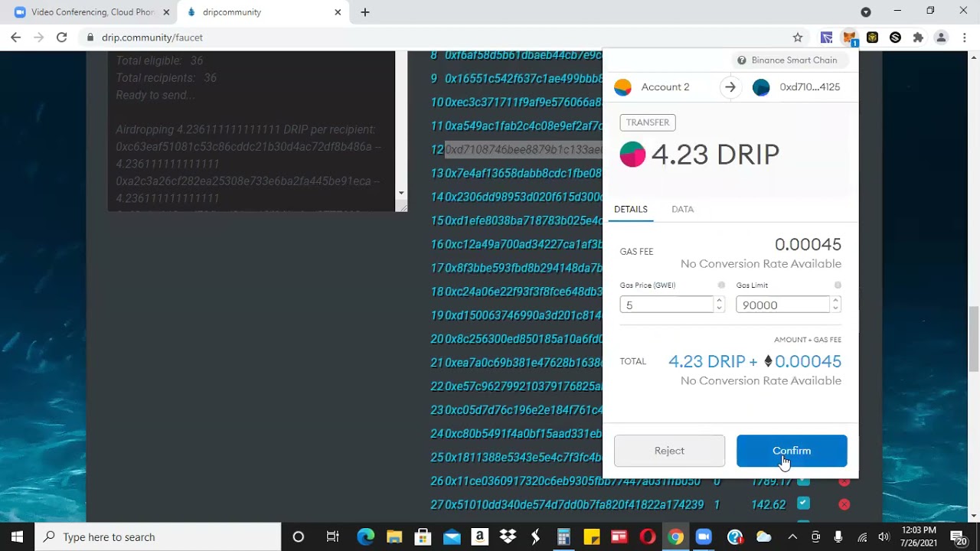The width and height of the screenshot is (980, 551).
Task: Click the 12:03 PM clock in the tray
Action: click(x=919, y=530)
